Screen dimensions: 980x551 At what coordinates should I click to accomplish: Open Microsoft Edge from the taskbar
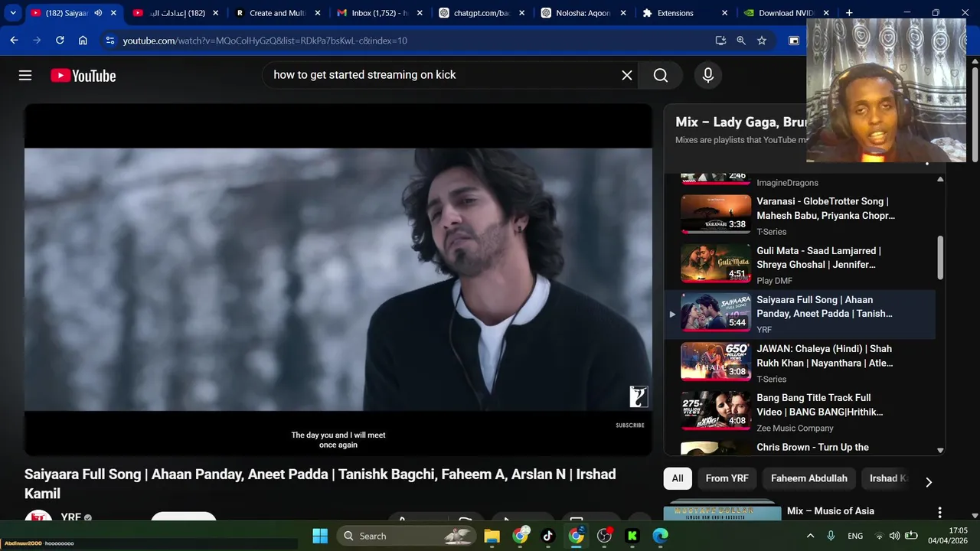click(x=661, y=536)
